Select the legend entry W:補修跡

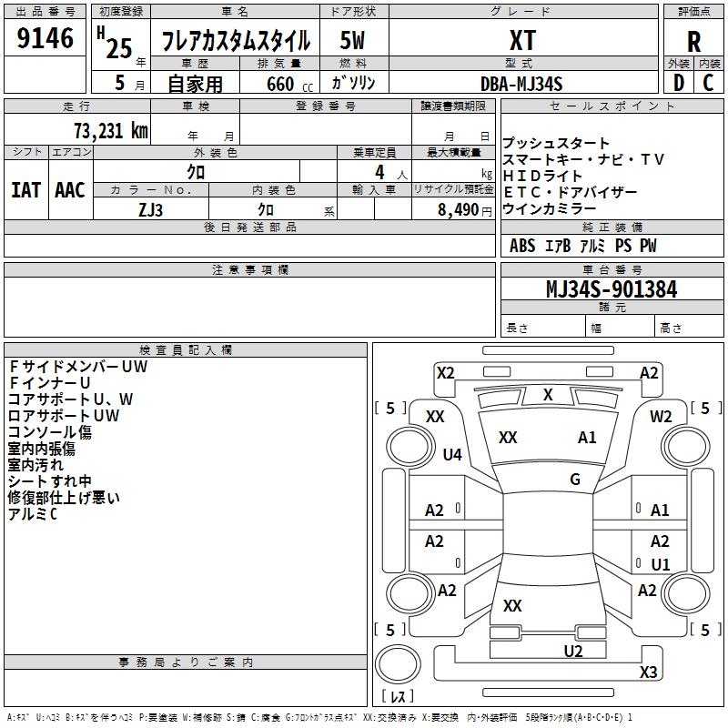(x=201, y=718)
